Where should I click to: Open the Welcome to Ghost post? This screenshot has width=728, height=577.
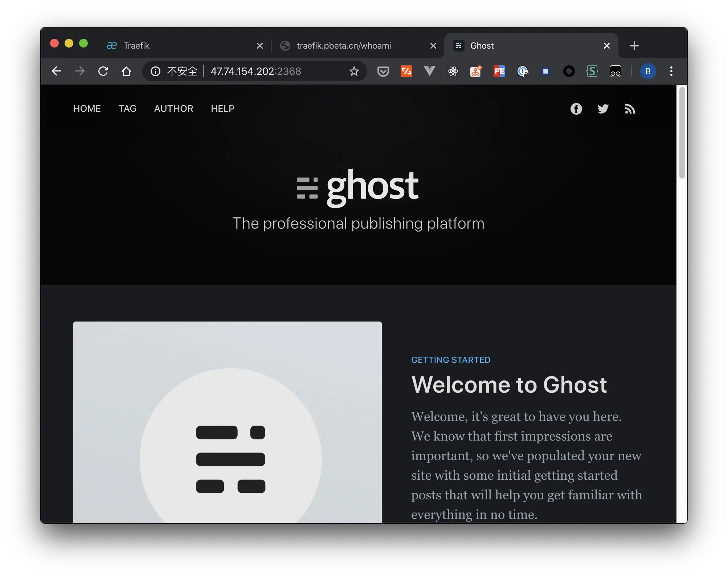(509, 385)
